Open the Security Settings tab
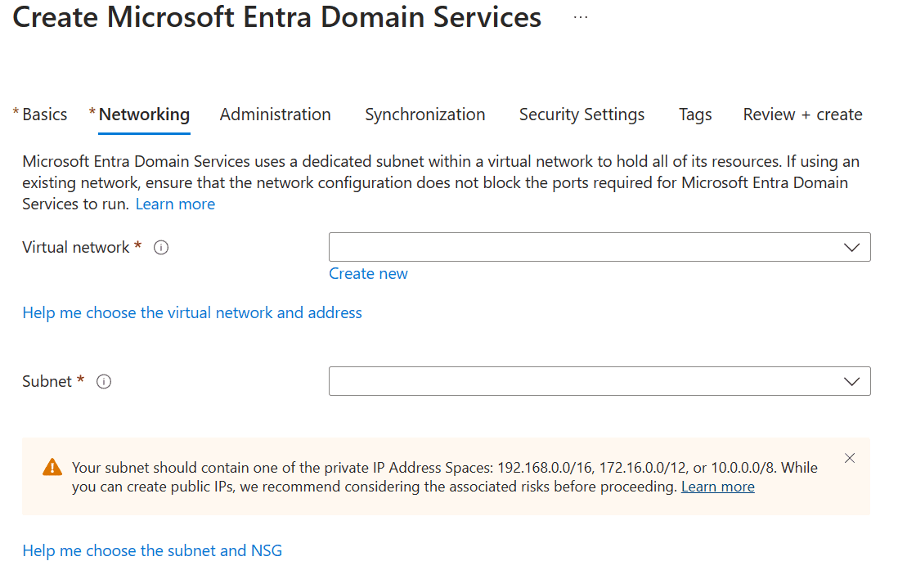 pos(582,114)
